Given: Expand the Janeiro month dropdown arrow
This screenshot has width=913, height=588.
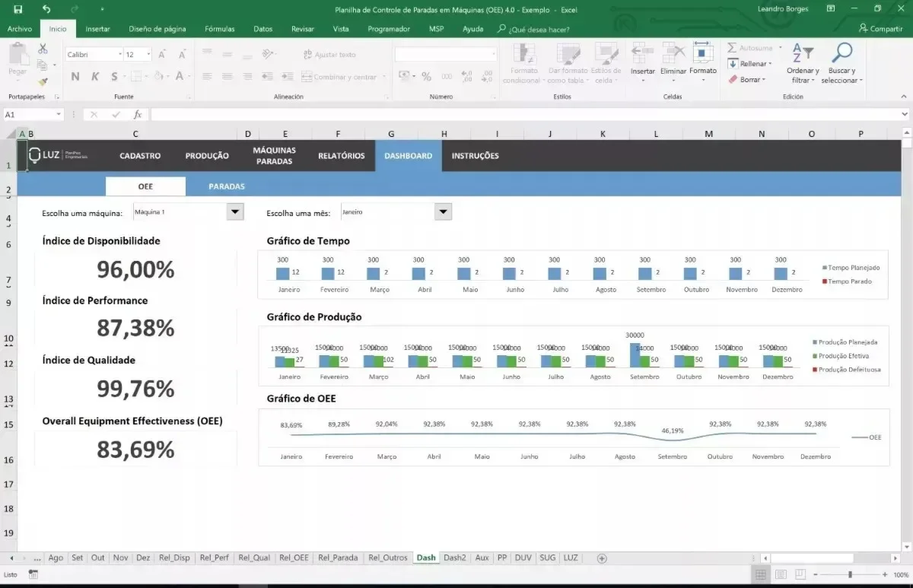Looking at the screenshot, I should [x=443, y=212].
